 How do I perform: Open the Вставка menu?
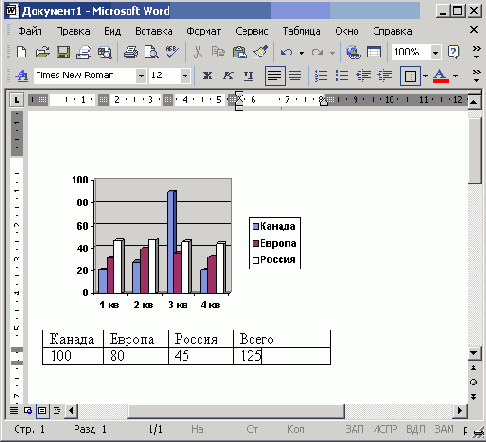[154, 31]
